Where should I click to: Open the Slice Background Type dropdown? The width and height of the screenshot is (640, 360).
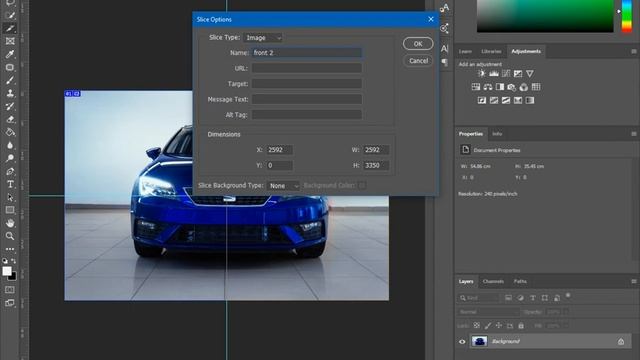283,186
